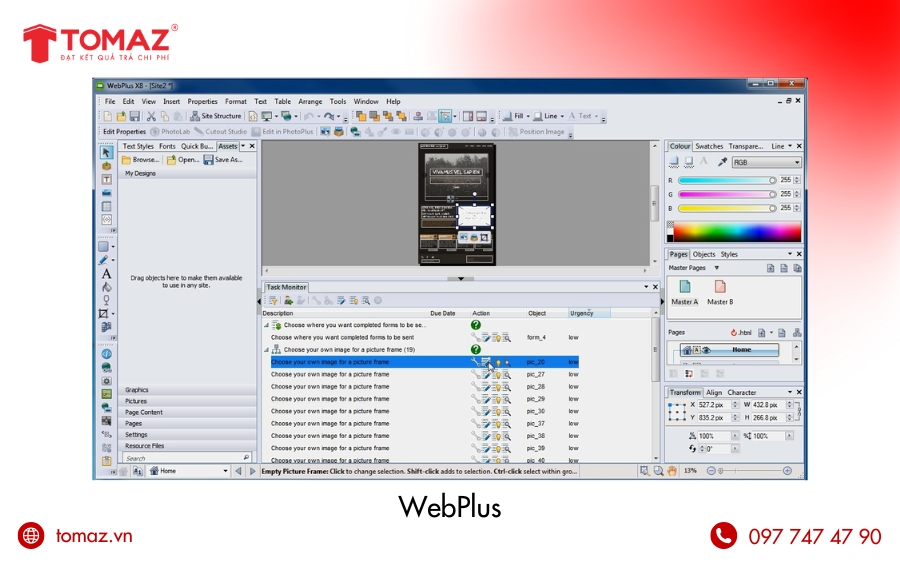Open Site Structure from the toolbar
900x563 pixels.
point(215,116)
